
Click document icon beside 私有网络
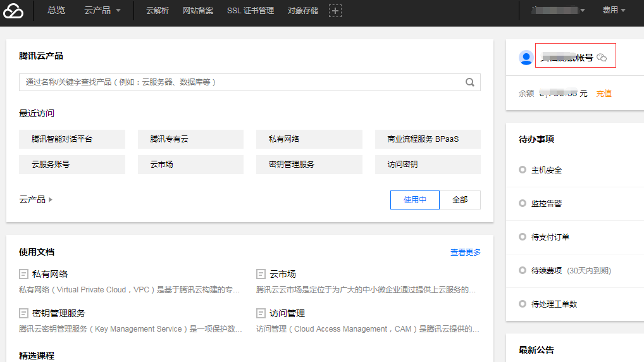click(24, 274)
